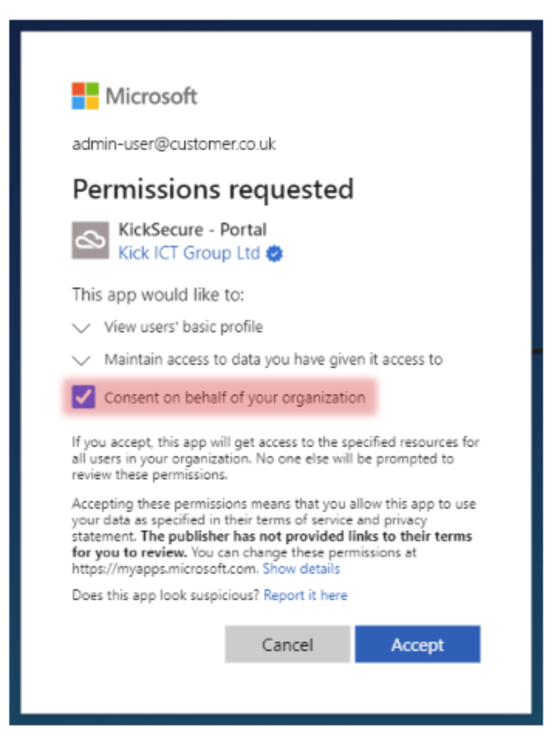Select the View users' basic profile label

(x=184, y=327)
